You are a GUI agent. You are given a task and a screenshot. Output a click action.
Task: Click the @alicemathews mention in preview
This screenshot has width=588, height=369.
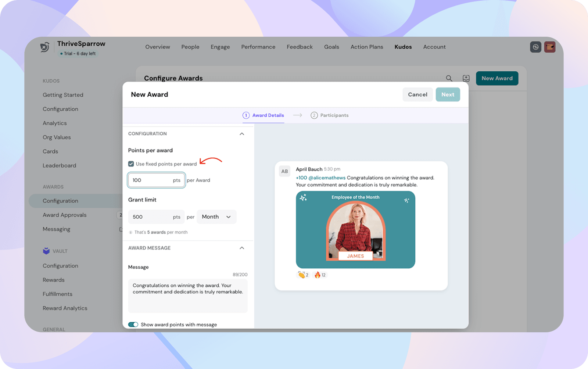[x=327, y=178]
